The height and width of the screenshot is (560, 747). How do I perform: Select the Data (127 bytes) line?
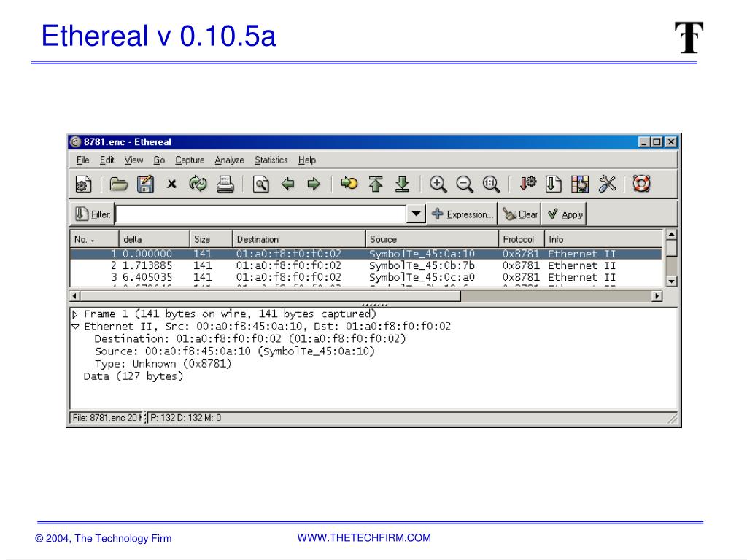click(x=133, y=376)
